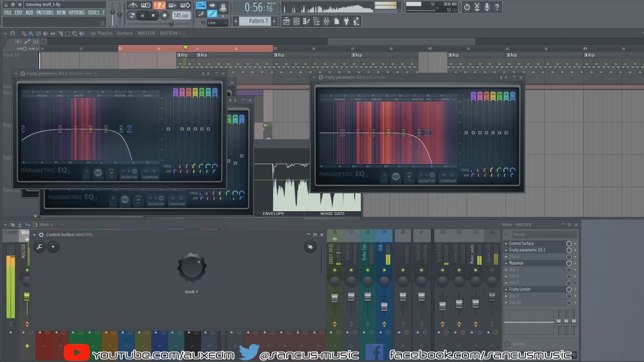This screenshot has width=644, height=362.
Task: Click the ENVELOPE tab label
Action: point(273,214)
